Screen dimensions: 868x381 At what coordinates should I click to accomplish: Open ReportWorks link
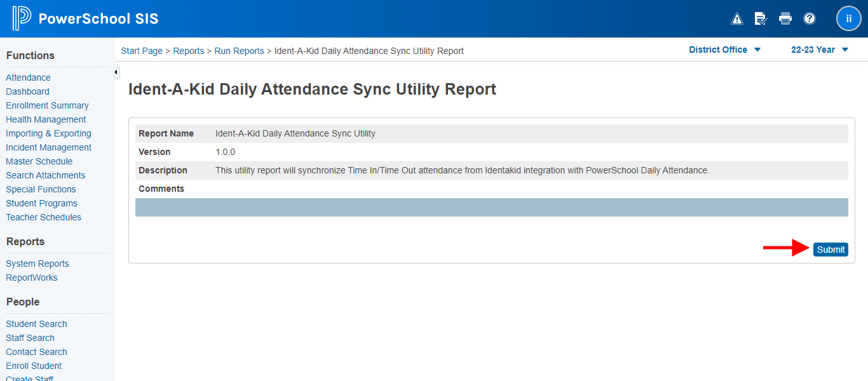[x=31, y=277]
